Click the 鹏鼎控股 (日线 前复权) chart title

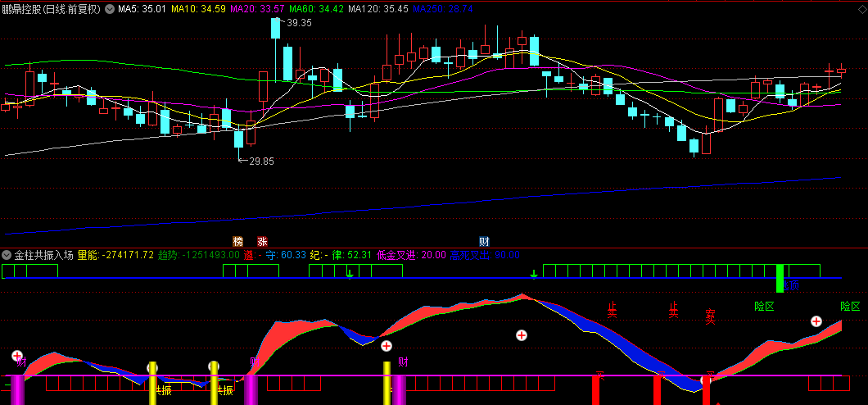point(52,9)
